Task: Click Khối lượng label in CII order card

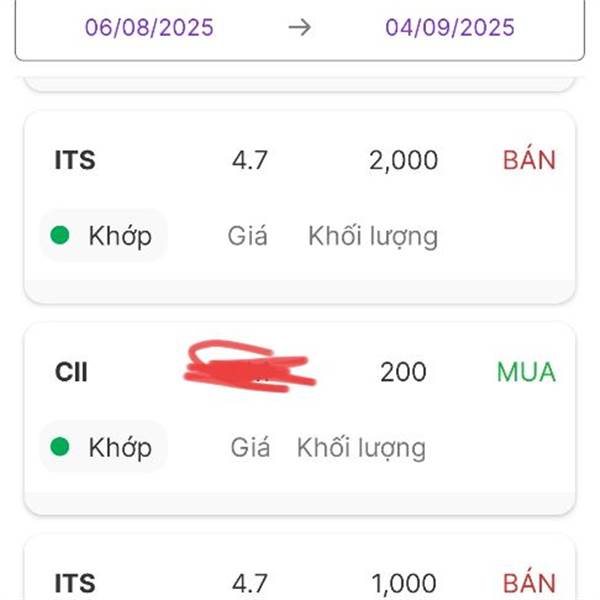Action: (x=361, y=448)
